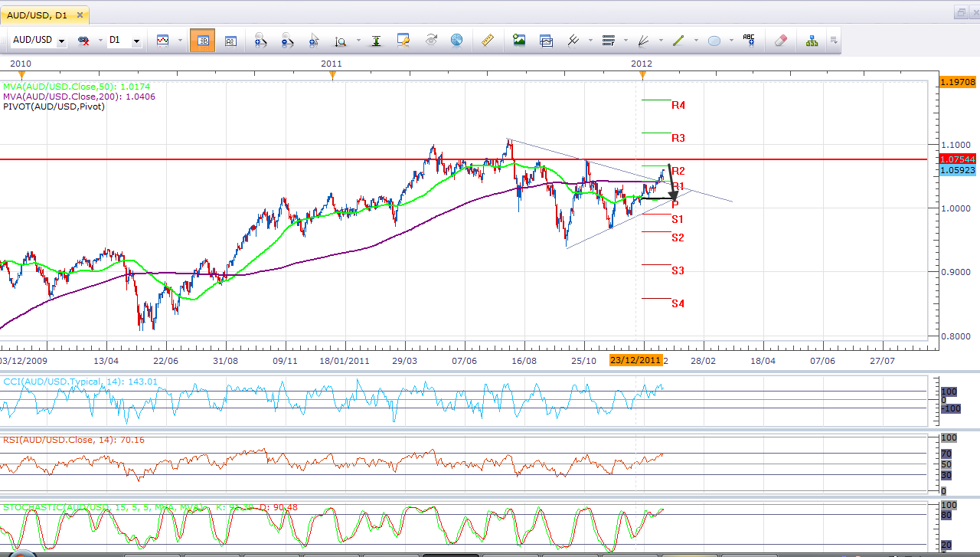The height and width of the screenshot is (557, 980).
Task: Click the orange marker below 2012
Action: point(642,75)
